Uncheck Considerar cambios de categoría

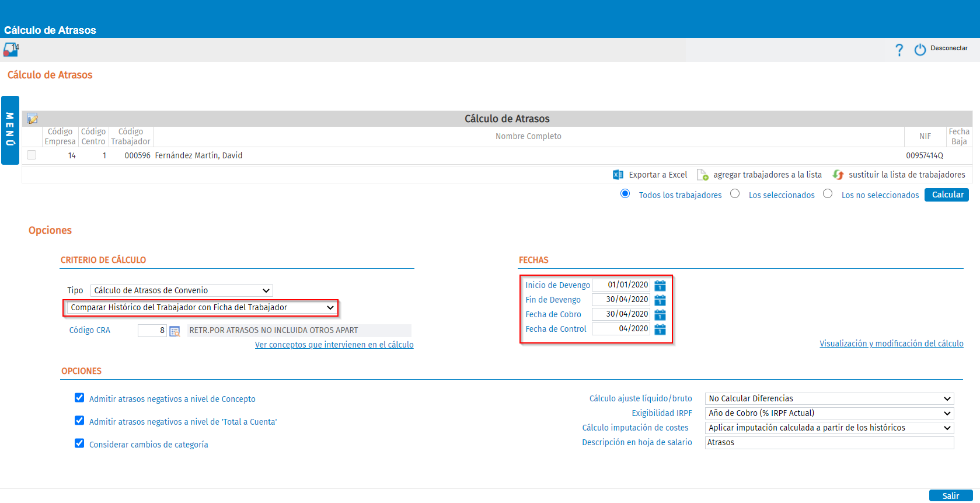79,443
